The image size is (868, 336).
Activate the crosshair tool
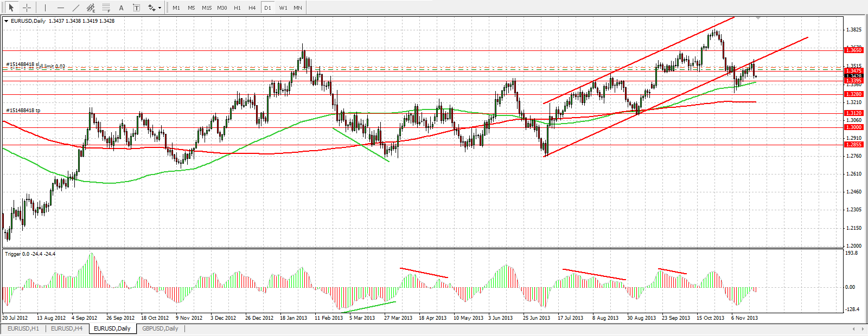point(27,8)
